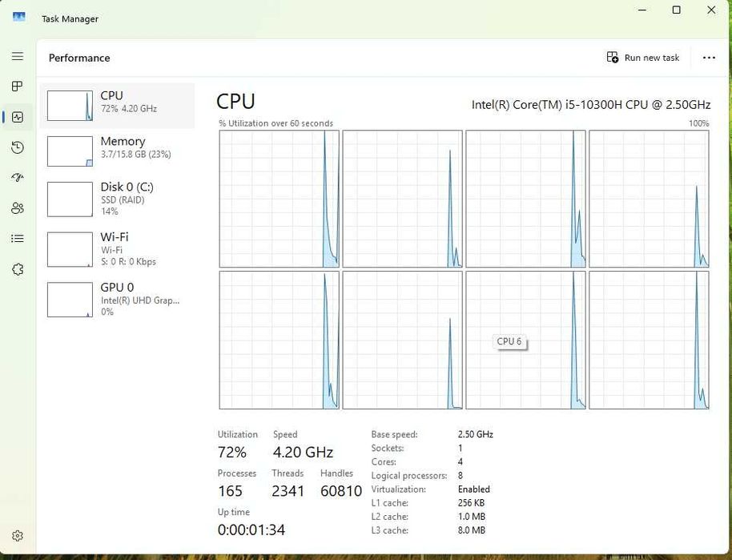This screenshot has height=560, width=732.
Task: Select the CPU performance entry
Action: click(117, 106)
